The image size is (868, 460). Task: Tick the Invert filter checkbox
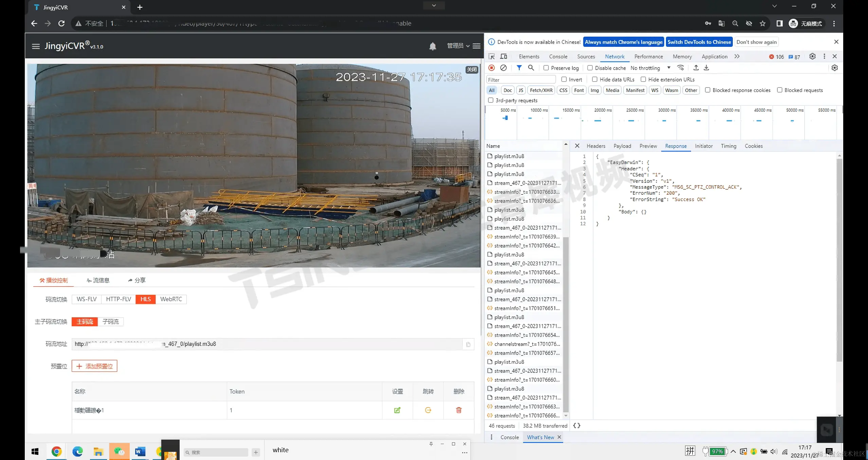coord(564,79)
